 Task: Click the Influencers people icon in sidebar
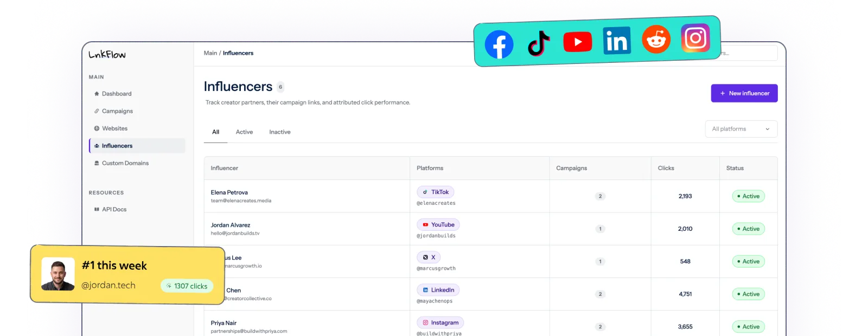97,146
